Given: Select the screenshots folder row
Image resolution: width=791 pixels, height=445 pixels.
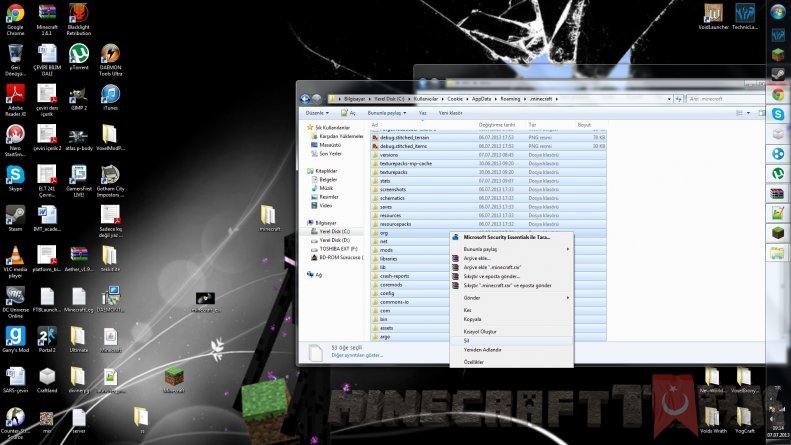Looking at the screenshot, I should pyautogui.click(x=488, y=190).
